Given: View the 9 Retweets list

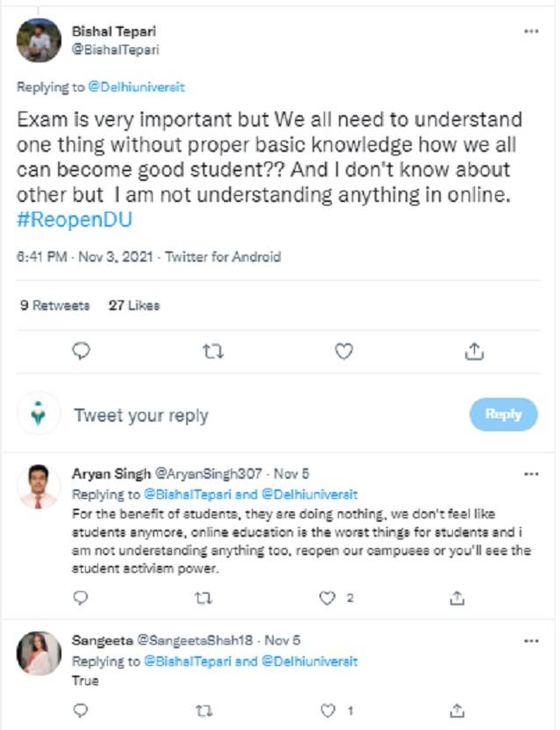Looking at the screenshot, I should (x=54, y=306).
